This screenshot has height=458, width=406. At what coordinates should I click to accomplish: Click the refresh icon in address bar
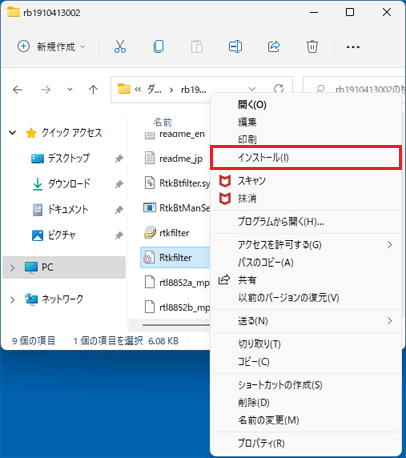click(279, 89)
